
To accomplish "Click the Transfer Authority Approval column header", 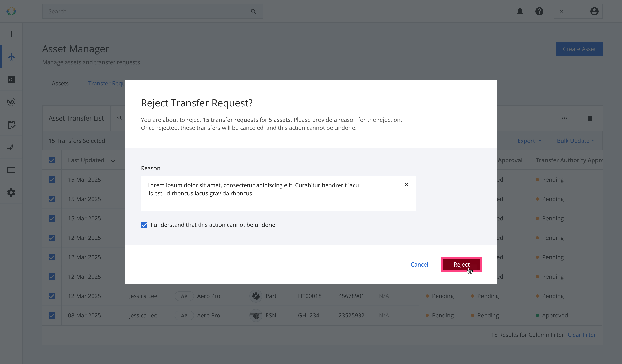I will point(569,160).
